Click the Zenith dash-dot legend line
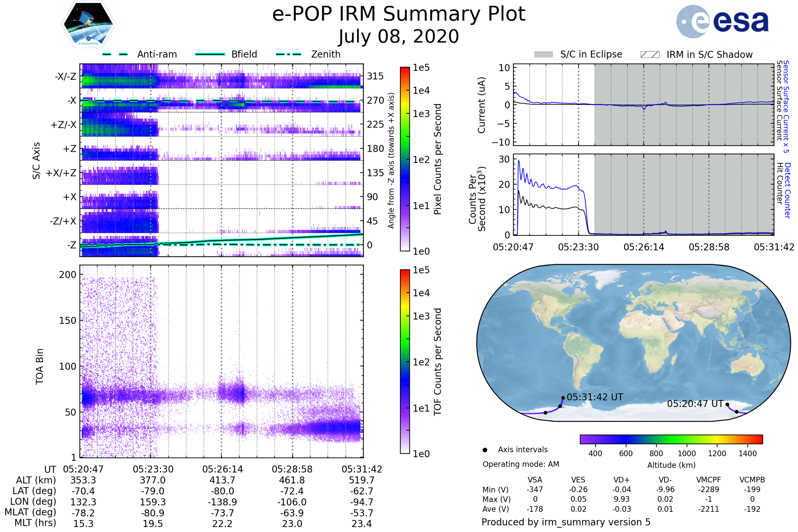The image size is (798, 532). (x=289, y=54)
